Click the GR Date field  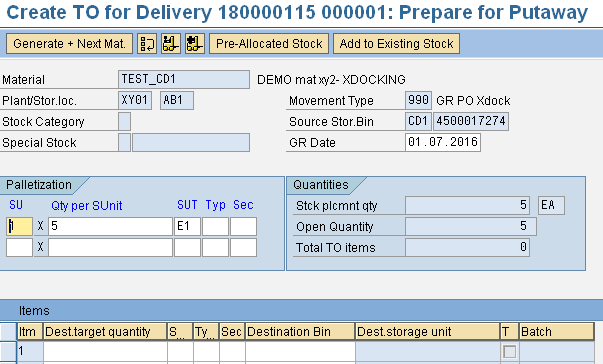click(x=443, y=142)
